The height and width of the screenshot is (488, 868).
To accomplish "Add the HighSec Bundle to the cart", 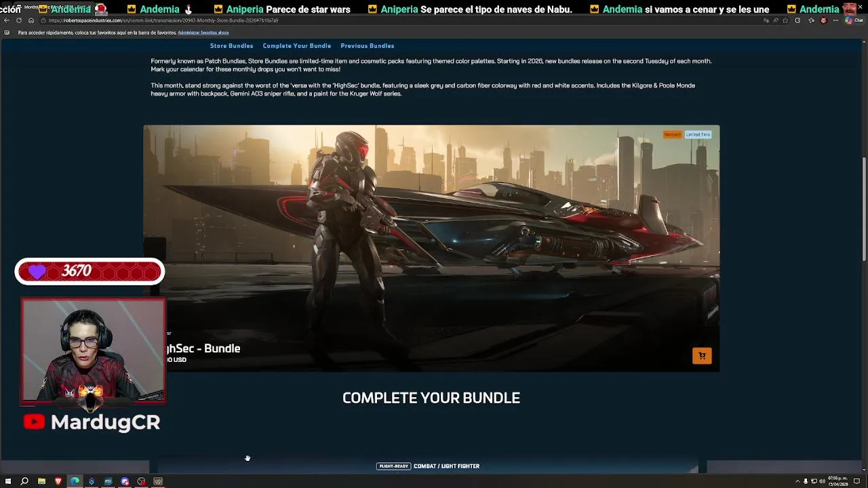I will pos(702,356).
